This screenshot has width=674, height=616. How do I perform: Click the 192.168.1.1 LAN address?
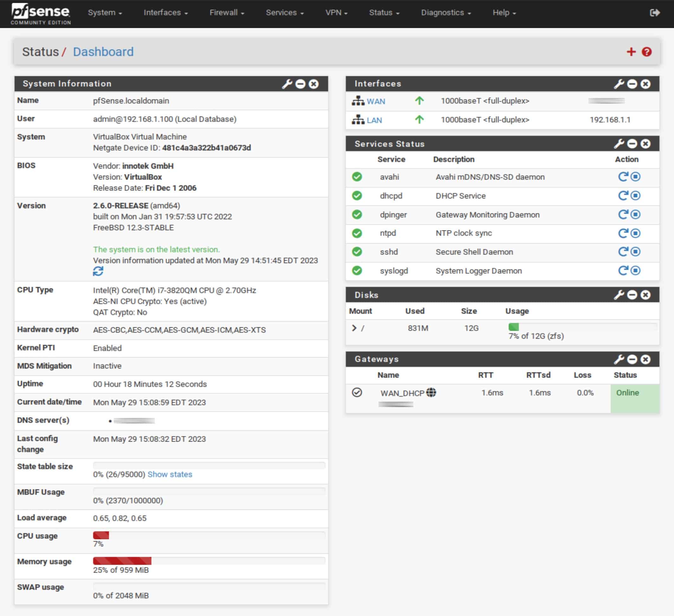coord(610,120)
